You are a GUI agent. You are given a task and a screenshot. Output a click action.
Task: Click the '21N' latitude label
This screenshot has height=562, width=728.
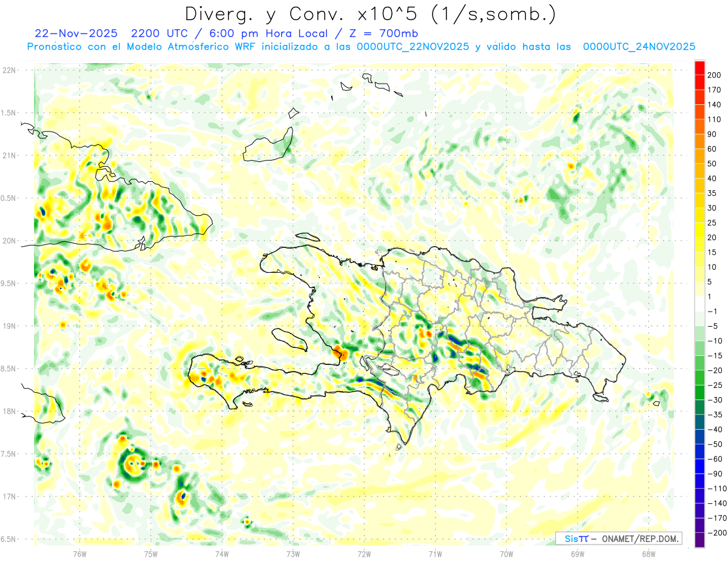tap(9, 155)
